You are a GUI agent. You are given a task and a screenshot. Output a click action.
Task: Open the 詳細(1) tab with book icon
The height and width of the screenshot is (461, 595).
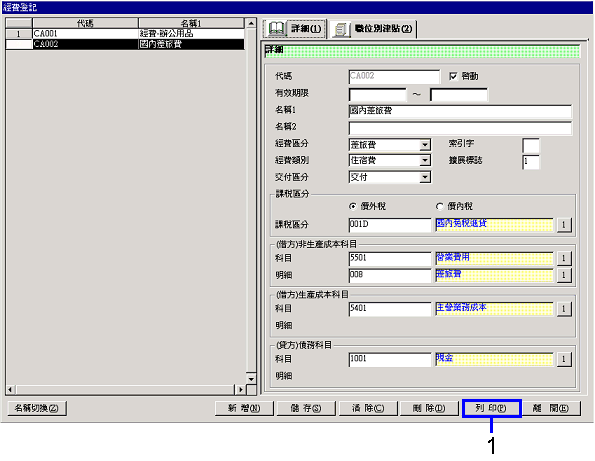pyautogui.click(x=294, y=28)
